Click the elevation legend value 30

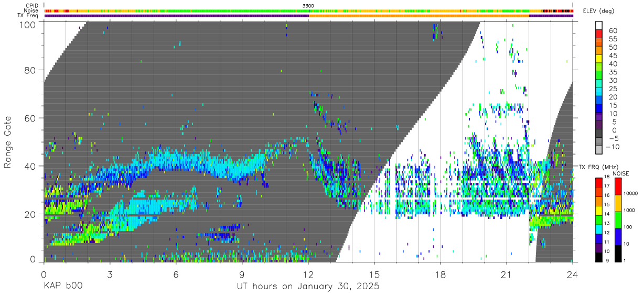pos(612,80)
